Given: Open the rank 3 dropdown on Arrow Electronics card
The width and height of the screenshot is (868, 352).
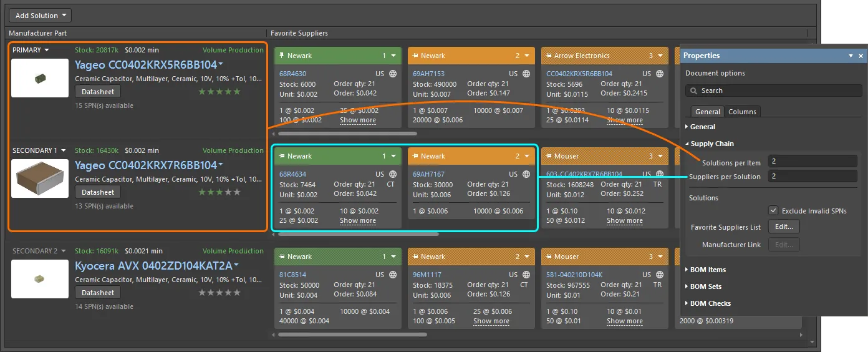Looking at the screenshot, I should tap(660, 56).
